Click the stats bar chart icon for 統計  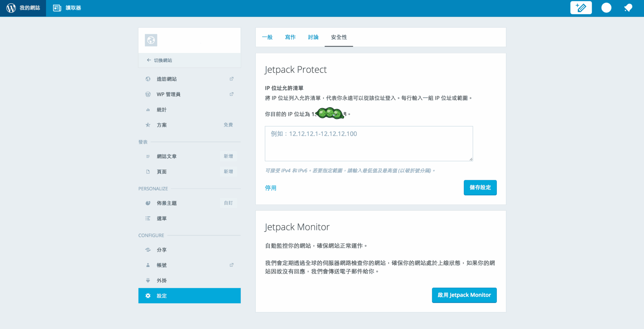point(148,110)
